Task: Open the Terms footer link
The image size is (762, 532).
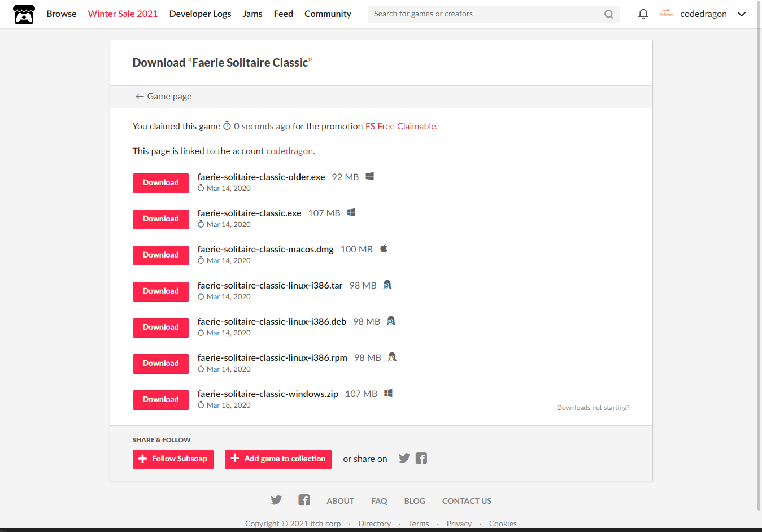Action: 419,524
